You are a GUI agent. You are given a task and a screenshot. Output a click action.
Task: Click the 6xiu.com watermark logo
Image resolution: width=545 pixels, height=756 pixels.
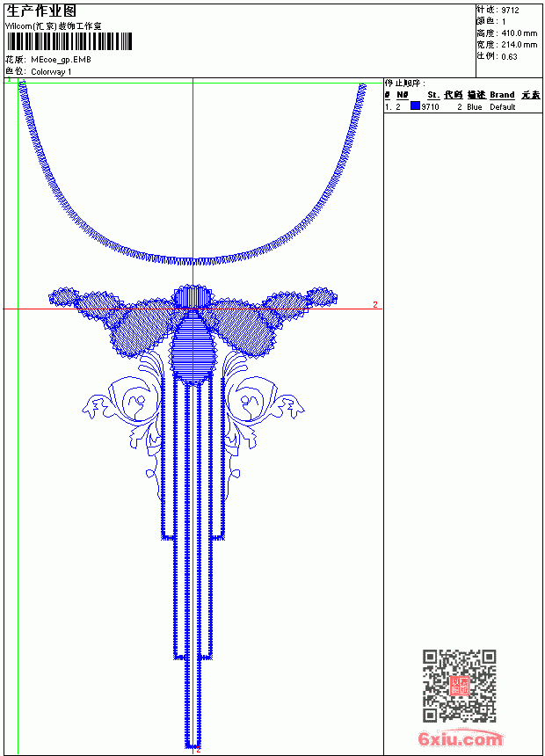click(460, 738)
